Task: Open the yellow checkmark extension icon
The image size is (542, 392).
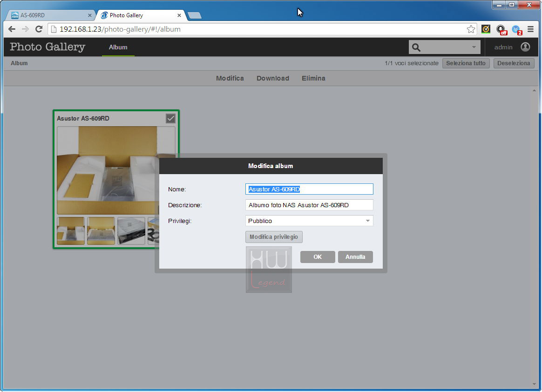Action: [486, 29]
